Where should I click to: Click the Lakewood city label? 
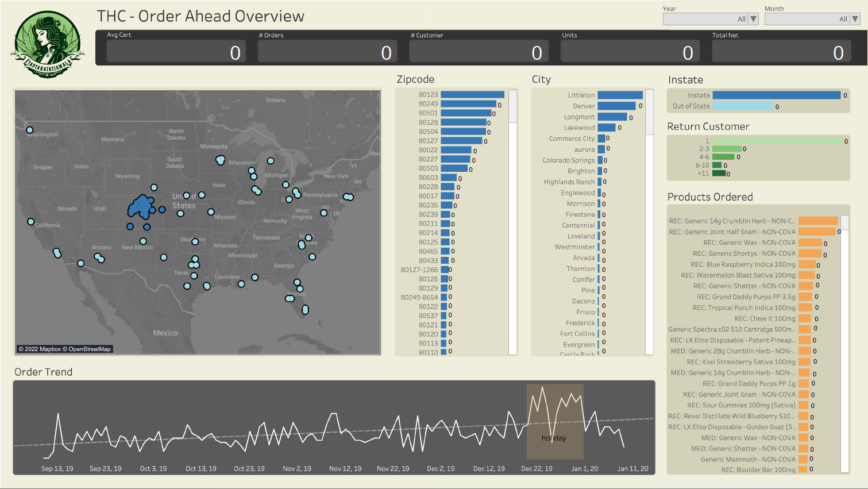(x=579, y=128)
